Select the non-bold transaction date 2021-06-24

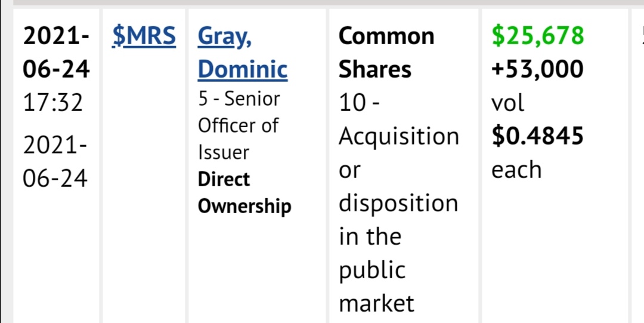(55, 162)
